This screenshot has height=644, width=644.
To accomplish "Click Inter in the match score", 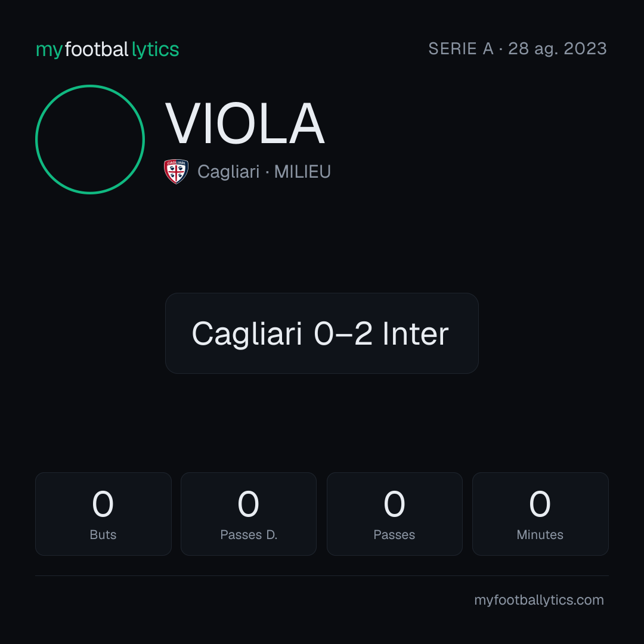I will click(415, 334).
